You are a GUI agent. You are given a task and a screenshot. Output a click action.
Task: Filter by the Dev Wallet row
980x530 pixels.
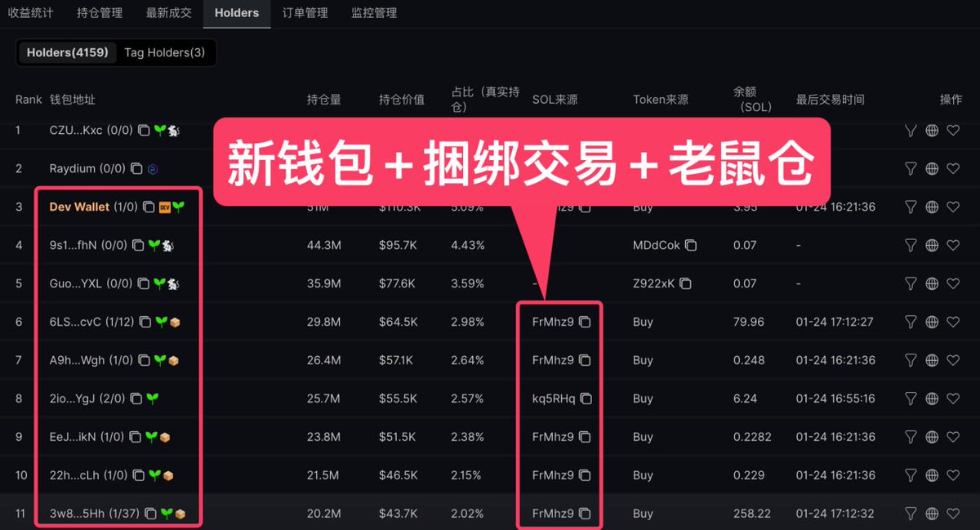(x=911, y=207)
